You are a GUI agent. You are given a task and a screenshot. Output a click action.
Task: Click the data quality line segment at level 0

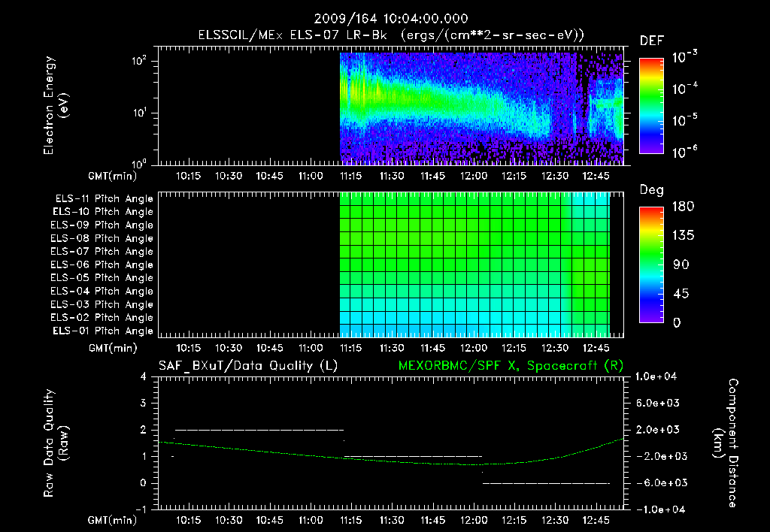pyautogui.click(x=546, y=483)
